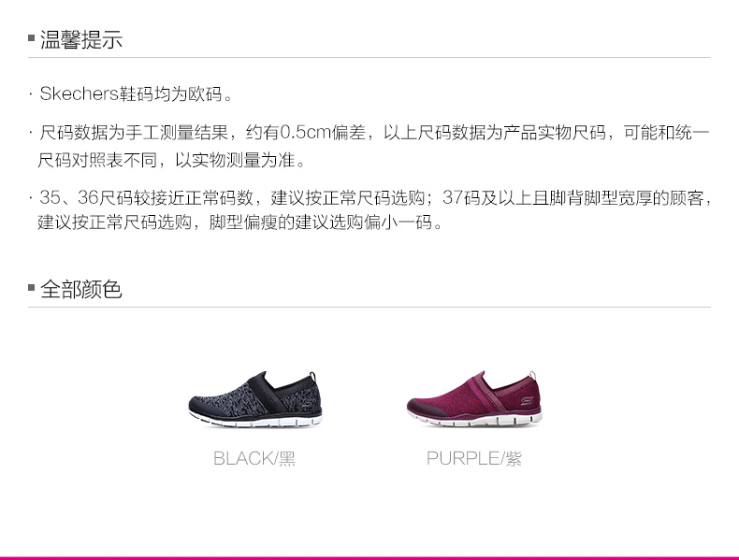Viewport: 739px width, 560px height.
Task: Click the 温馨提示 section heading
Action: tap(81, 39)
